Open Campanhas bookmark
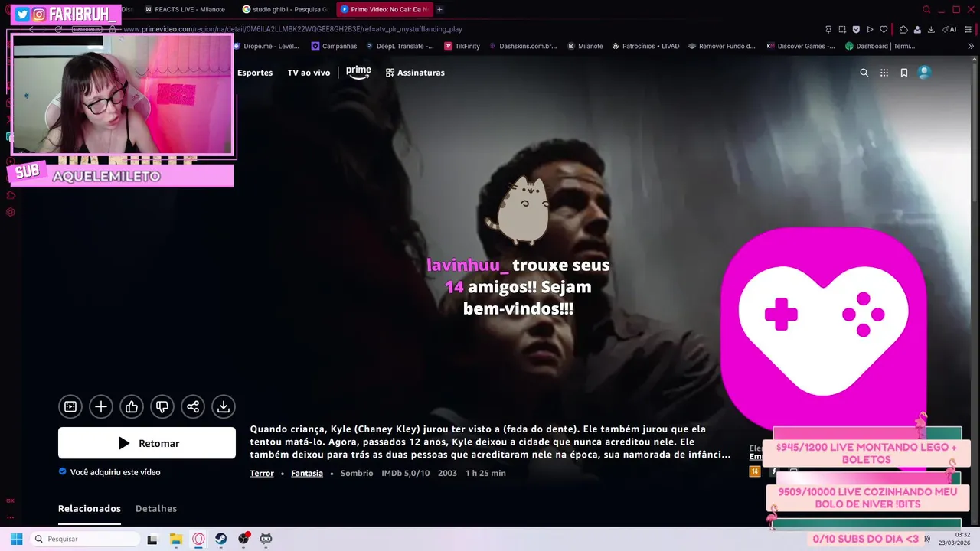Image resolution: width=980 pixels, height=551 pixels. (334, 46)
